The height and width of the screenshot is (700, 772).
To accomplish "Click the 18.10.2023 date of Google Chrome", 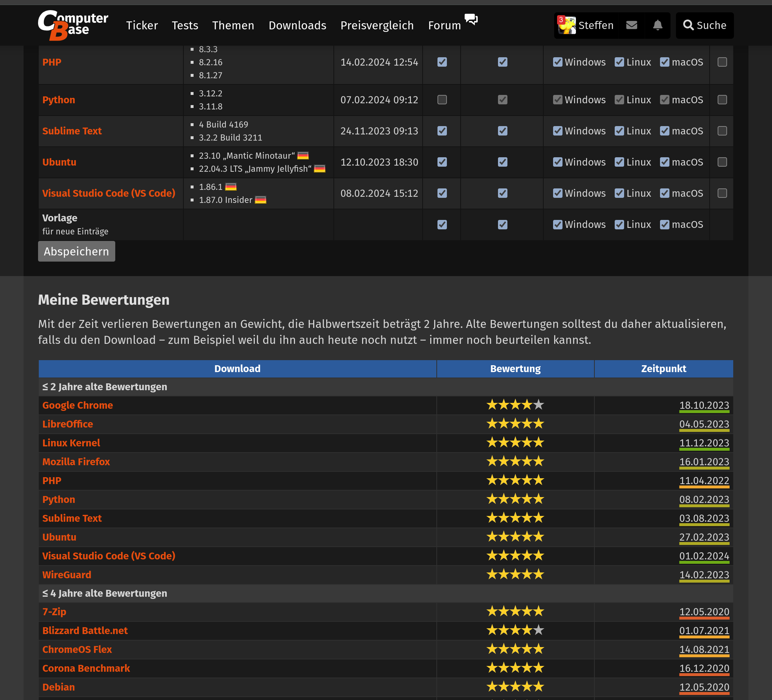I will point(704,405).
